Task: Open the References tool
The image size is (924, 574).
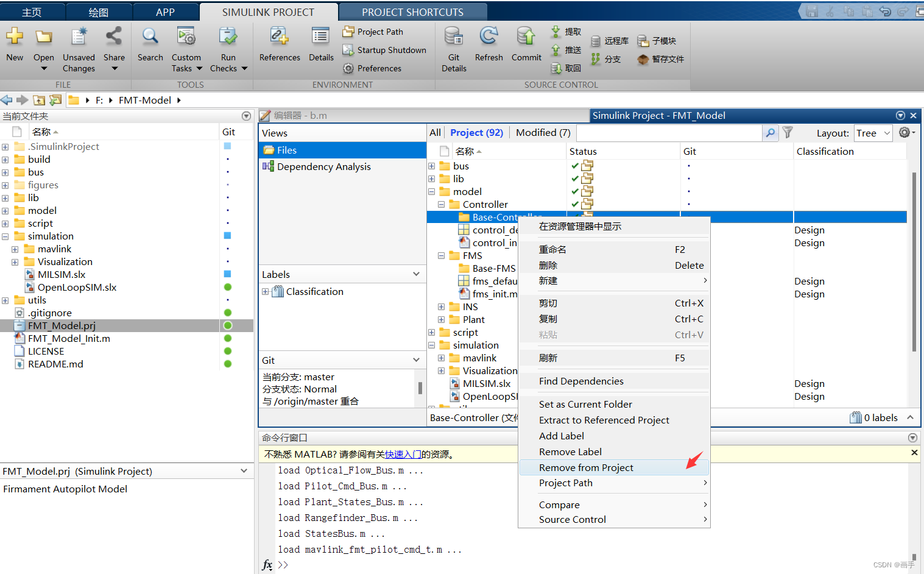Action: [280, 37]
